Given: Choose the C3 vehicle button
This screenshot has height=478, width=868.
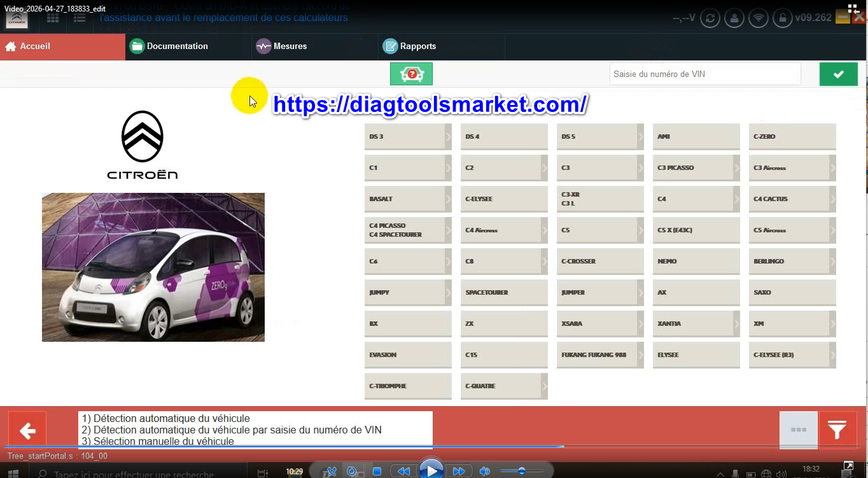Looking at the screenshot, I should click(600, 168).
